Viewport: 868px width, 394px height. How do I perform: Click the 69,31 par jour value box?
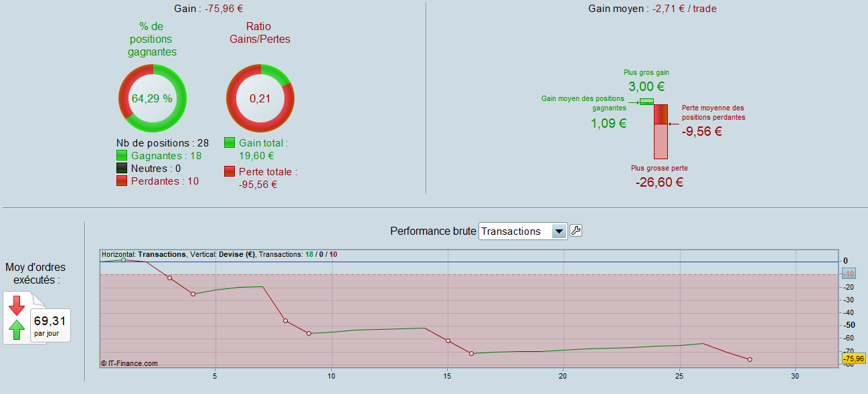click(50, 324)
